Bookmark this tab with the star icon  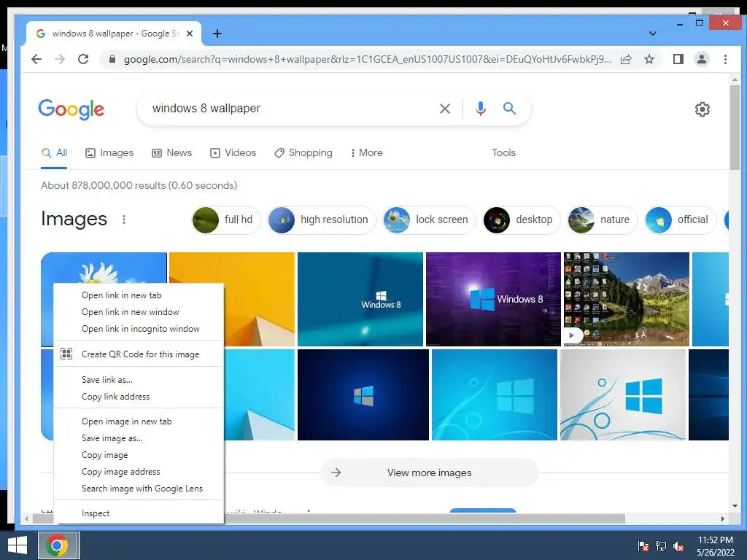click(x=649, y=59)
